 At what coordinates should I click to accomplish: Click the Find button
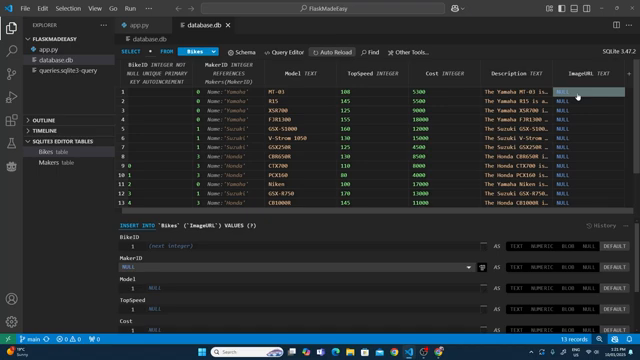point(370,52)
